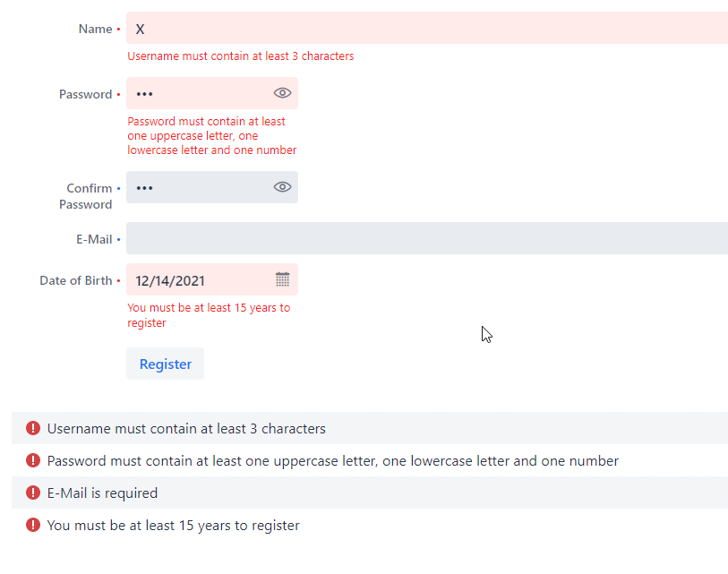Screen dimensions: 728x574
Task: Click the error icon beside Password summary message
Action: tap(33, 460)
